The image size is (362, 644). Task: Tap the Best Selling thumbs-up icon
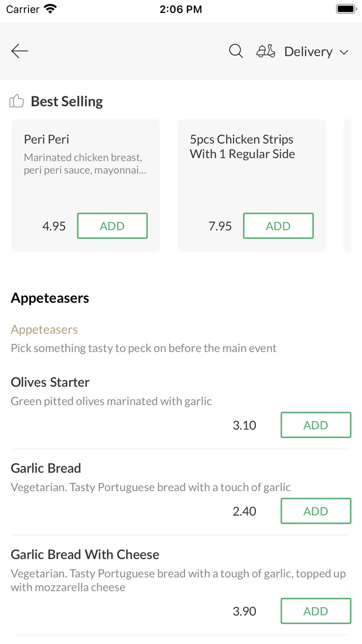(17, 101)
